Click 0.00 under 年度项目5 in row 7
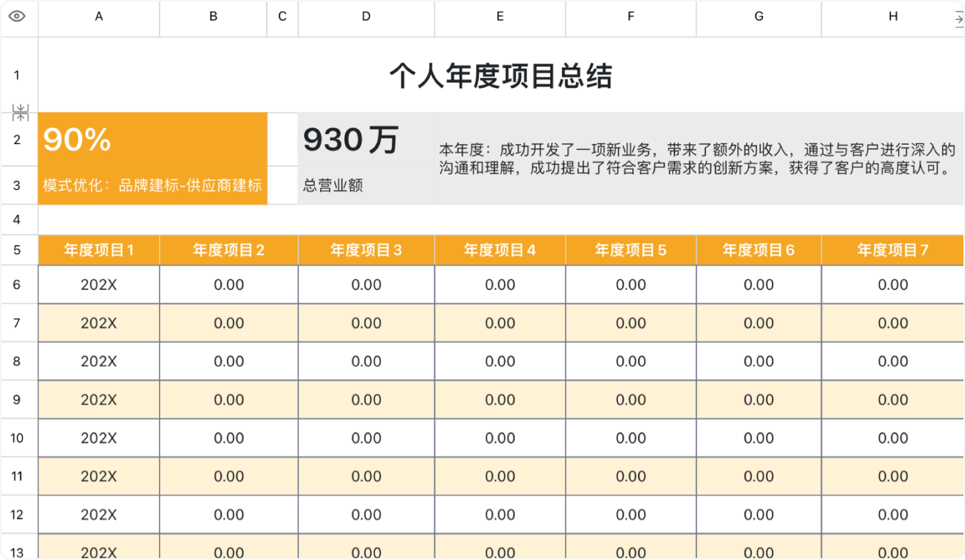 click(x=631, y=323)
